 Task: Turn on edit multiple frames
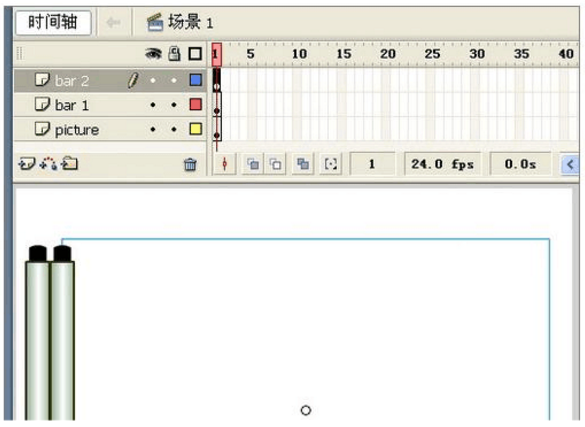point(303,164)
